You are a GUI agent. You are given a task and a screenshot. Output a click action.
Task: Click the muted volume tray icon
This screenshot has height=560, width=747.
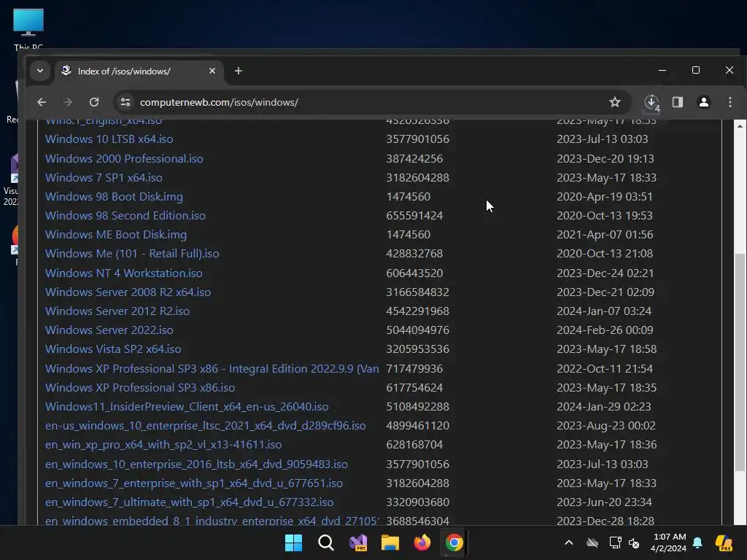pyautogui.click(x=634, y=542)
